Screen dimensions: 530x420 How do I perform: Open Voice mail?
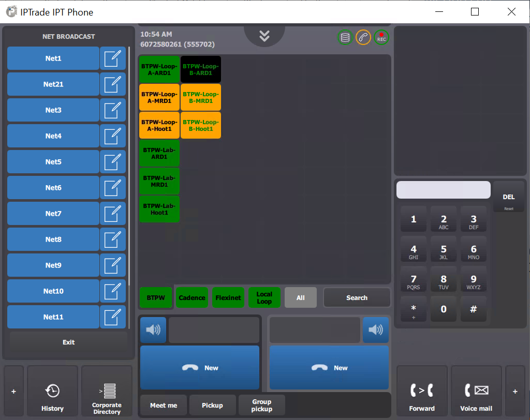[476, 391]
